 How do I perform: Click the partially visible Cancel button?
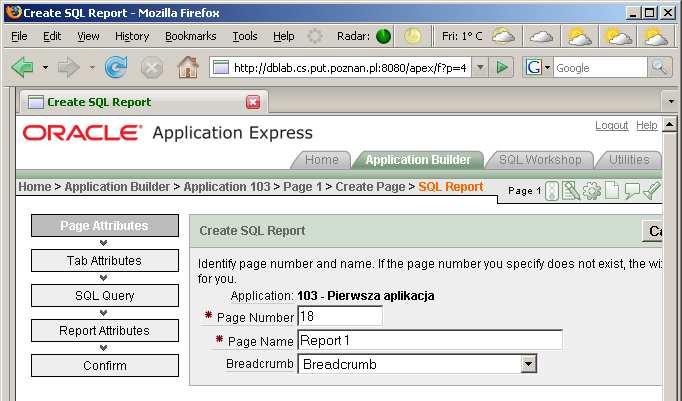pos(653,231)
